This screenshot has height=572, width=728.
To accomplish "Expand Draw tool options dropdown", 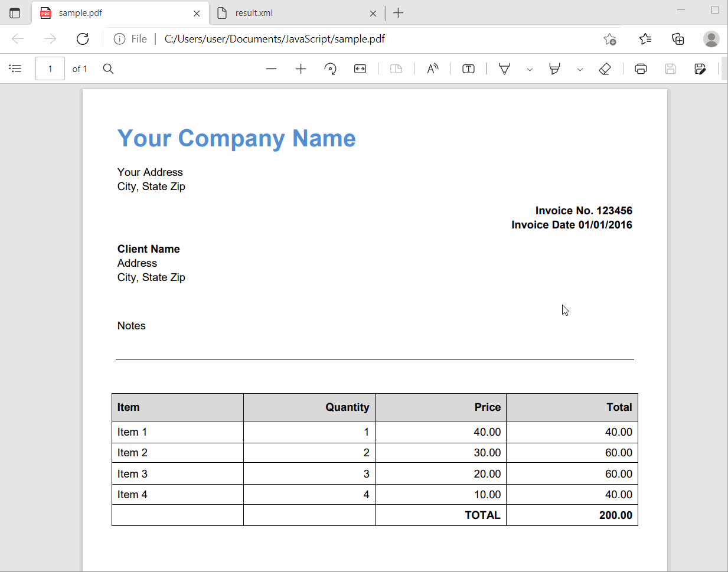I will point(530,70).
